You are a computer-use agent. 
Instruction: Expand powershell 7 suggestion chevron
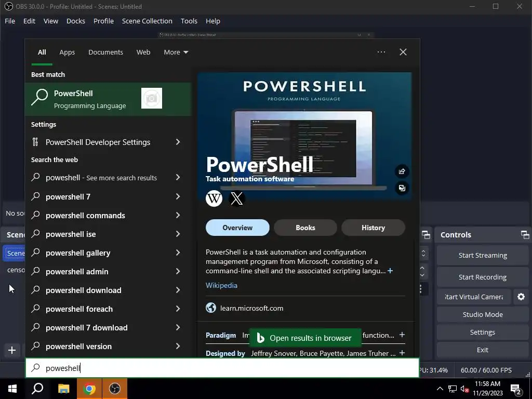178,196
